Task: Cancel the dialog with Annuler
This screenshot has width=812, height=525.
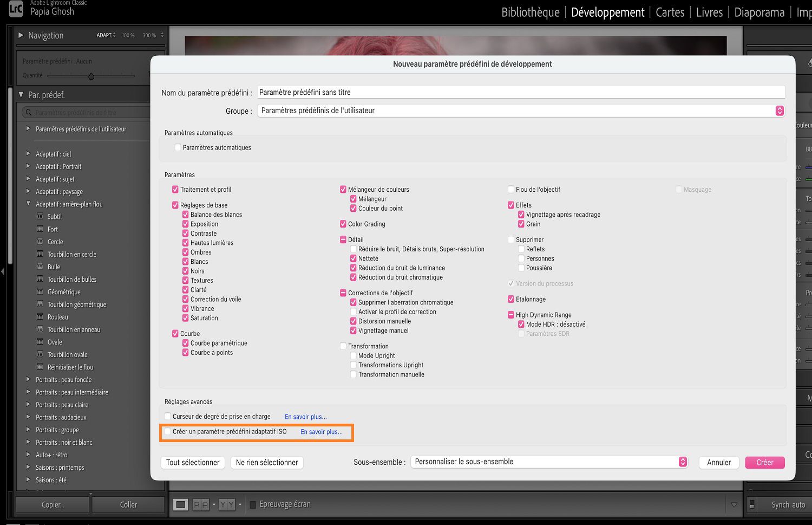Action: 719,462
